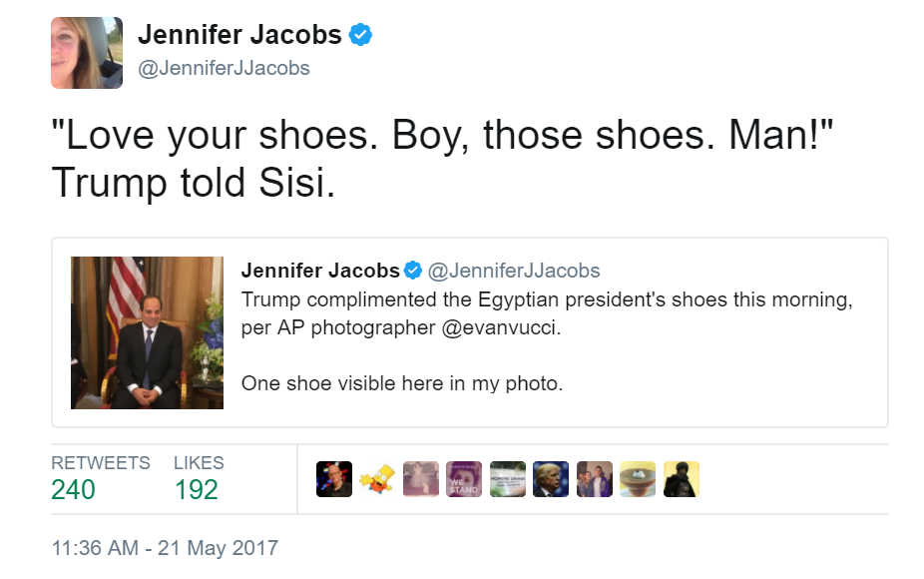Click the avatar of man in suit on blue
Screen dimensions: 924x579
(x=551, y=479)
